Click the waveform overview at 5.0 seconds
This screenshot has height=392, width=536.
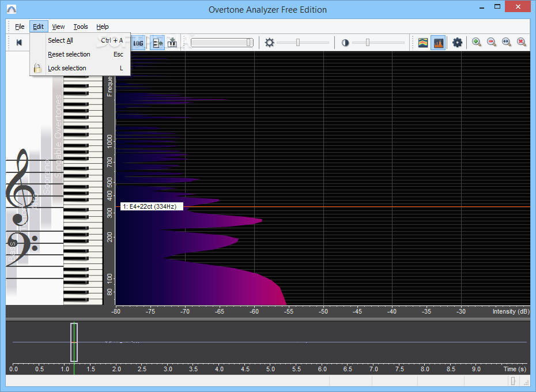point(271,342)
